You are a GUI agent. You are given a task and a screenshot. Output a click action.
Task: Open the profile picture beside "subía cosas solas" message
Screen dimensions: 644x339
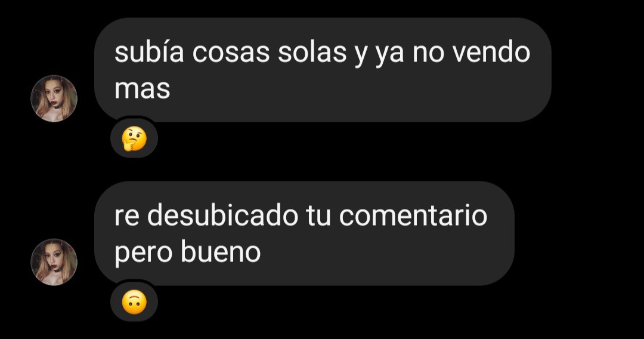(54, 98)
